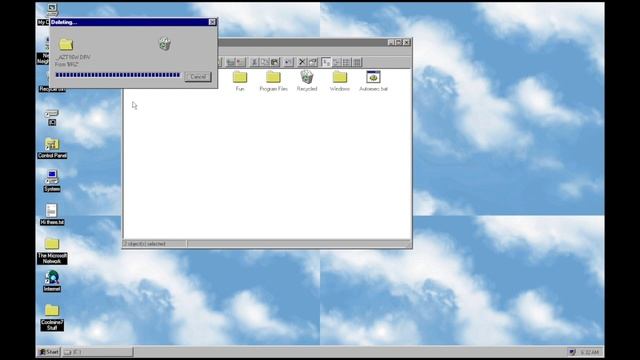Open the Fun folder
Screen dimensions: 640x360
point(240,80)
